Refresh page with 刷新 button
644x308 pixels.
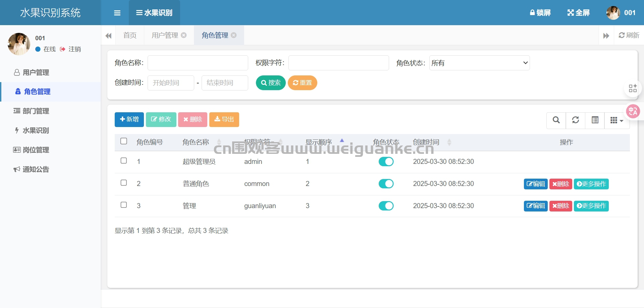tap(629, 35)
